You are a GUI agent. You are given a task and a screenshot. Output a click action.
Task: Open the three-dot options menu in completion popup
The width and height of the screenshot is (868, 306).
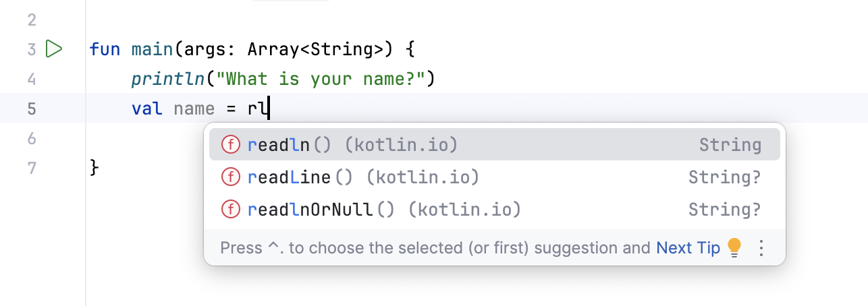pyautogui.click(x=761, y=248)
